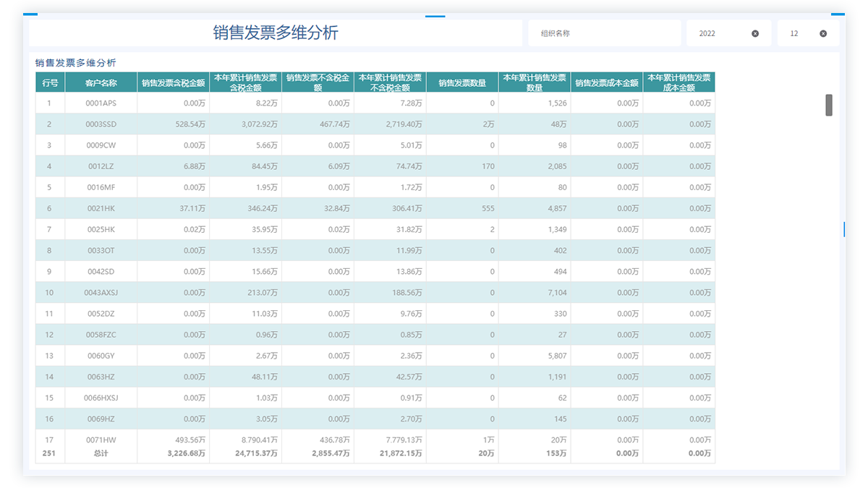This screenshot has height=488, width=868.
Task: Select customer 0003SSD in the table
Action: pos(101,124)
